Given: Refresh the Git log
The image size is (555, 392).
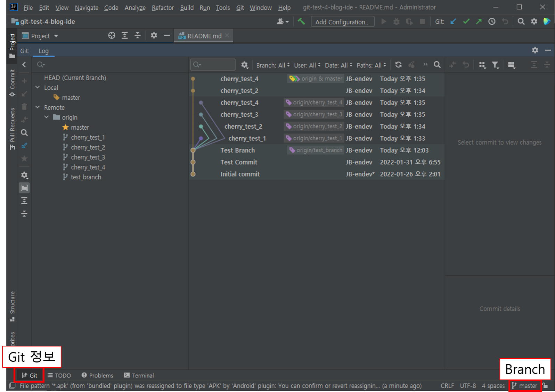Looking at the screenshot, I should [x=398, y=65].
